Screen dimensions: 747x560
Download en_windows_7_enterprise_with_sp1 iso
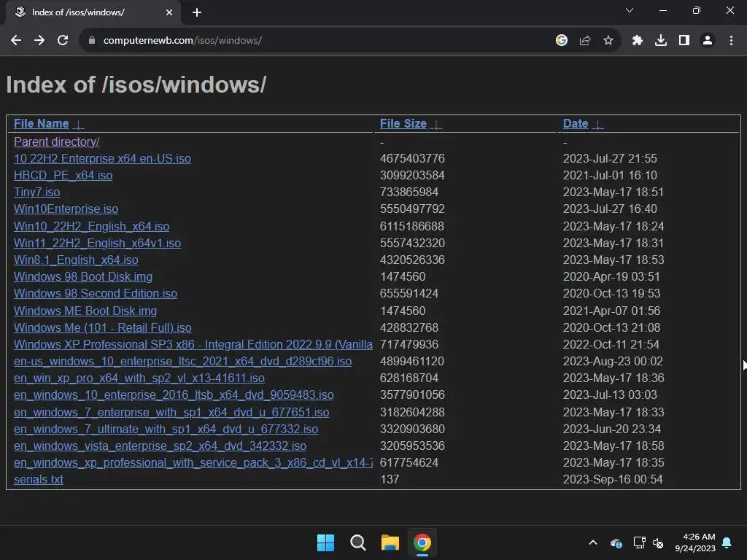point(171,413)
